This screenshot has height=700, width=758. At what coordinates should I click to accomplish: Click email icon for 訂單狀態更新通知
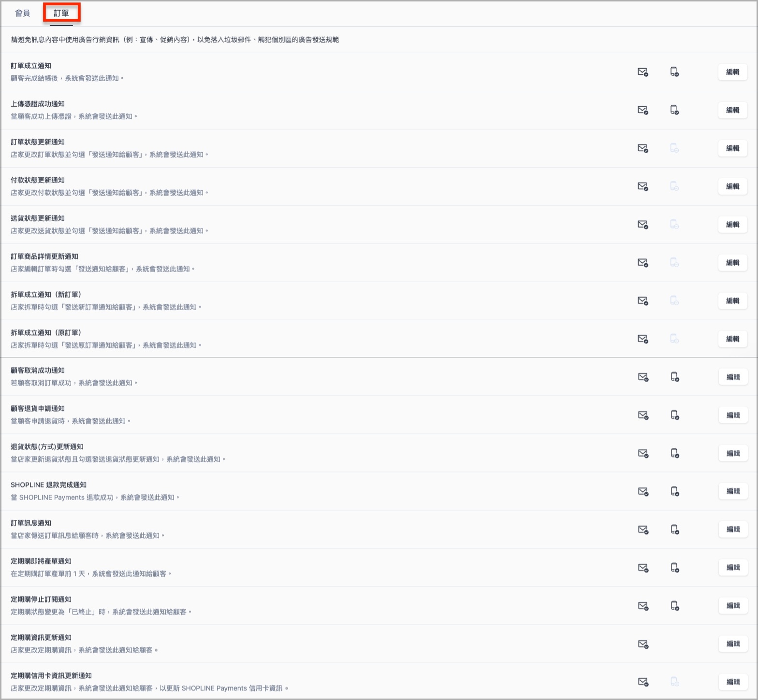coord(642,148)
